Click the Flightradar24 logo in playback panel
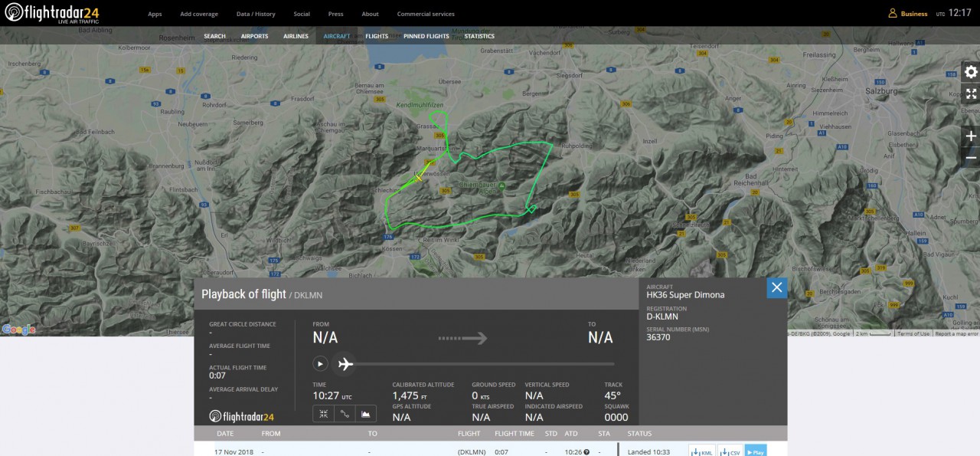 tap(241, 417)
